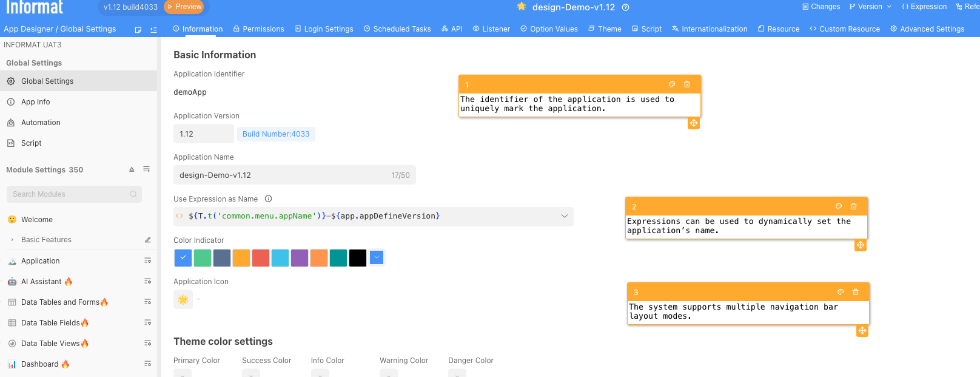Click the Search Modules input field
This screenshot has height=377, width=980.
(70, 194)
